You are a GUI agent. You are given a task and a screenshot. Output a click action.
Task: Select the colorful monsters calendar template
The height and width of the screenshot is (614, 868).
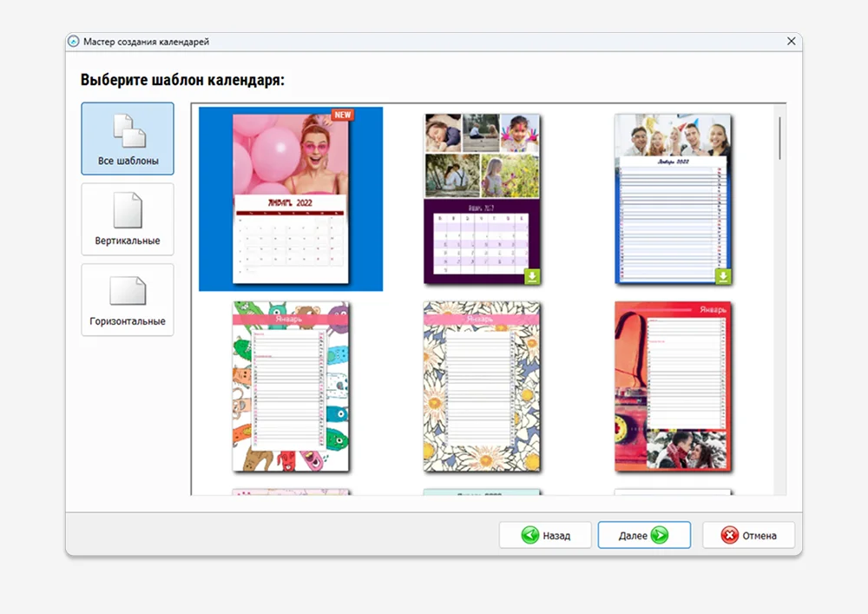pos(290,386)
